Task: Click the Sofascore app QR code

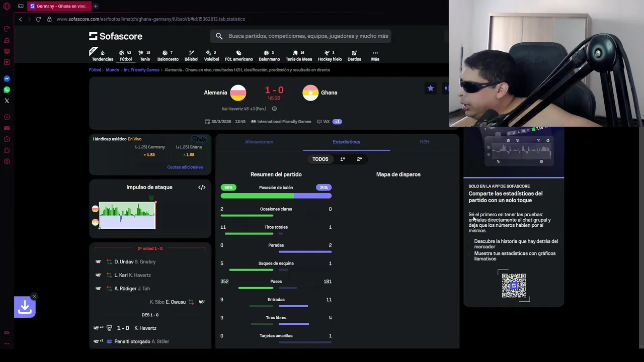Action: pyautogui.click(x=514, y=286)
